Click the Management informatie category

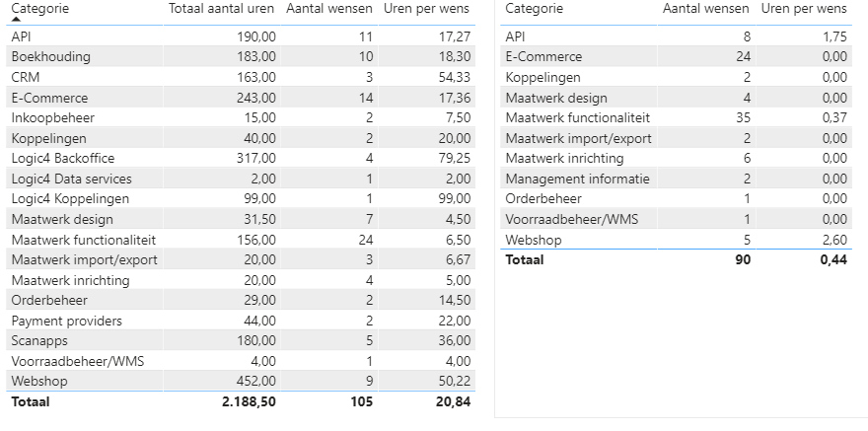577,179
